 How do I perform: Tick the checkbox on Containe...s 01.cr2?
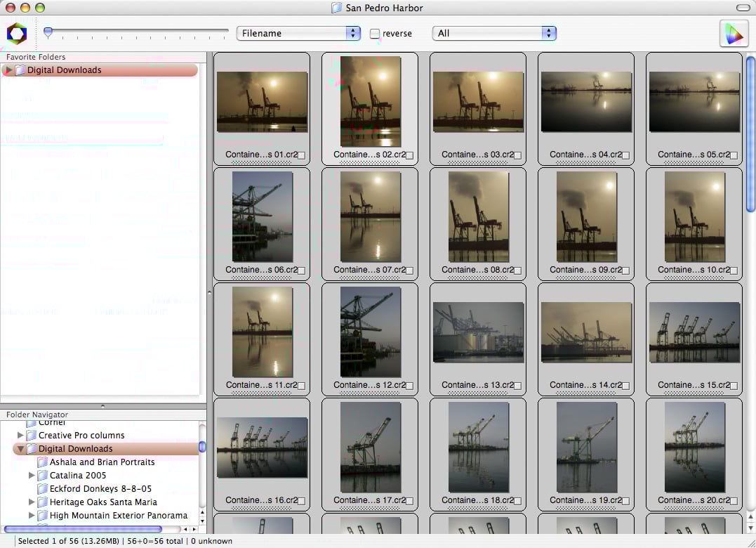[x=301, y=155]
